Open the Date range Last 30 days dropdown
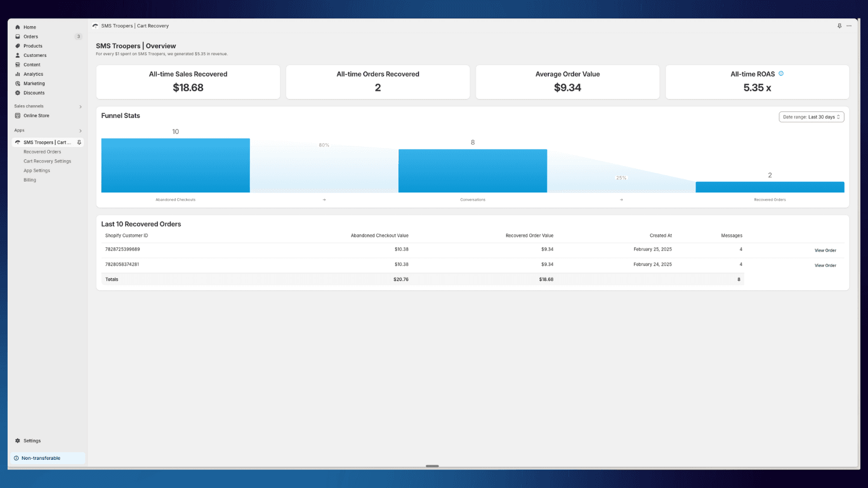Viewport: 868px width, 488px height. coord(812,117)
